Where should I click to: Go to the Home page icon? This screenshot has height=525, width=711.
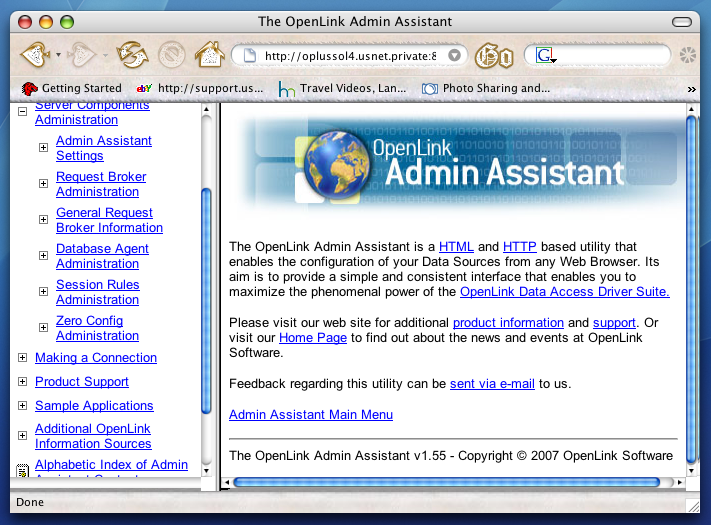(208, 55)
